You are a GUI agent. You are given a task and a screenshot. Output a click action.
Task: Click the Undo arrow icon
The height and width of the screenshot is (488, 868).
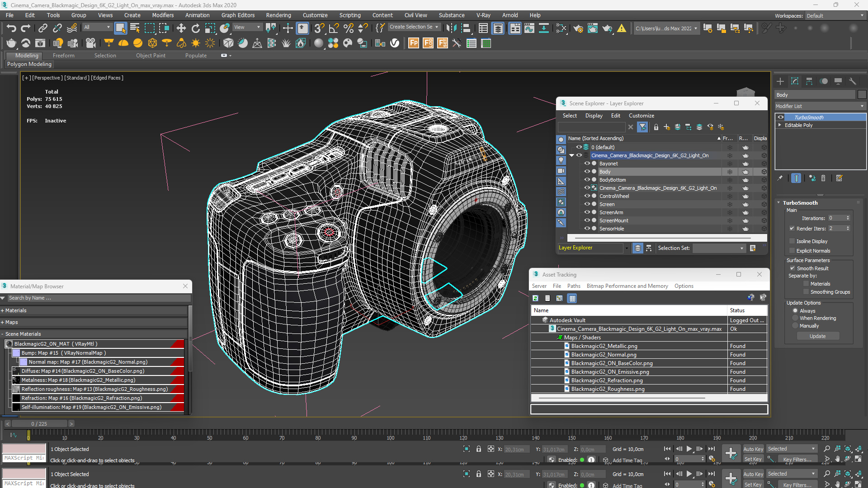click(x=11, y=28)
